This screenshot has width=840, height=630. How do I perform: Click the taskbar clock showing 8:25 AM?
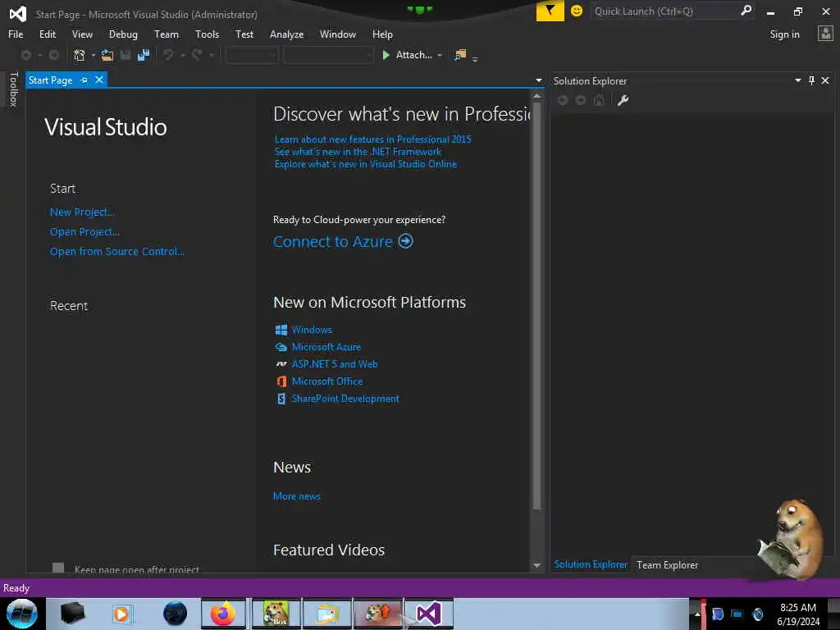click(798, 608)
